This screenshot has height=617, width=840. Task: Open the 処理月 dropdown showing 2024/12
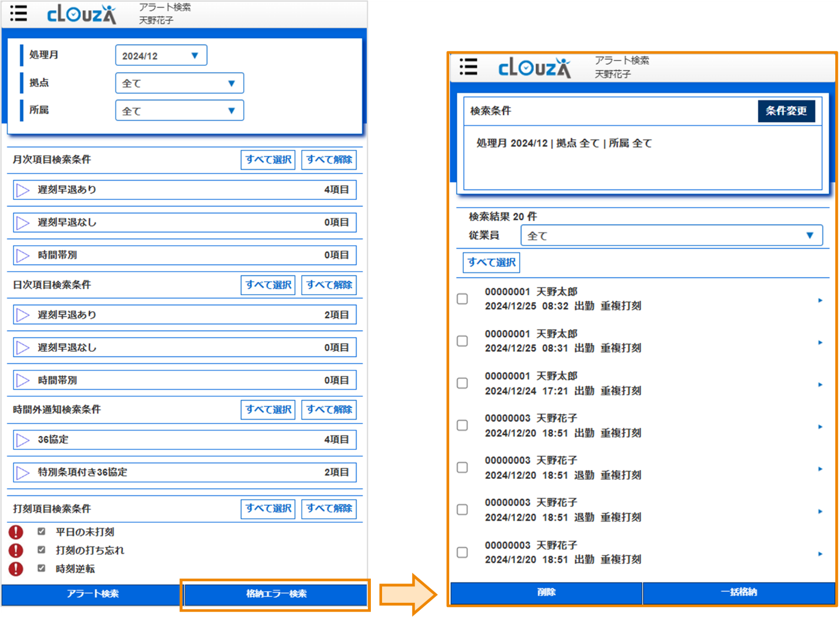point(161,55)
